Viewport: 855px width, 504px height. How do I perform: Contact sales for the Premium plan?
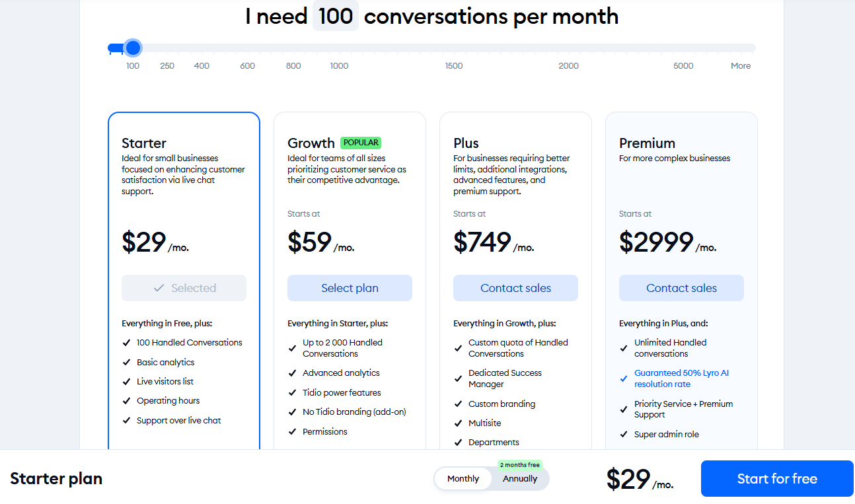tap(681, 288)
